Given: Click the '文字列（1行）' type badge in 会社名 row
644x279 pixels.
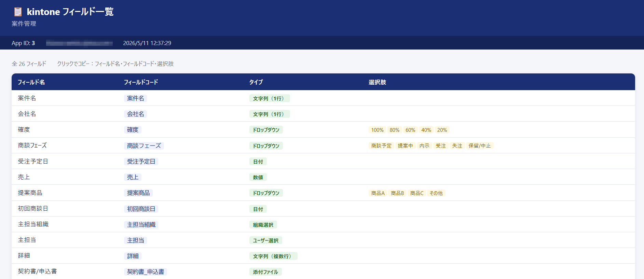Looking at the screenshot, I should pos(270,114).
